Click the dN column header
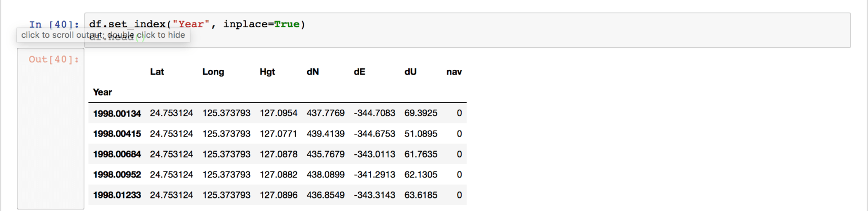Viewport: 868px width, 211px height. (x=312, y=72)
